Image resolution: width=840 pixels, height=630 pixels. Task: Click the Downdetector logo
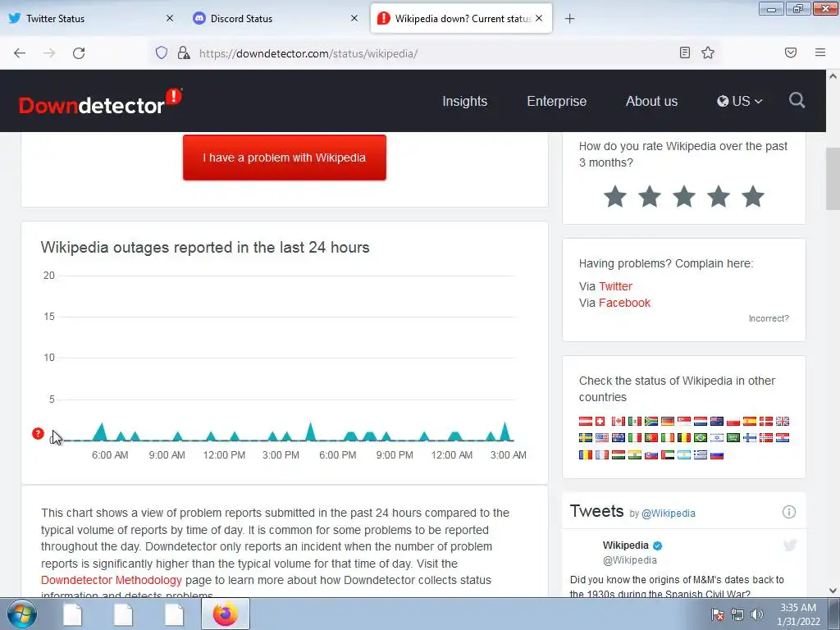[100, 101]
